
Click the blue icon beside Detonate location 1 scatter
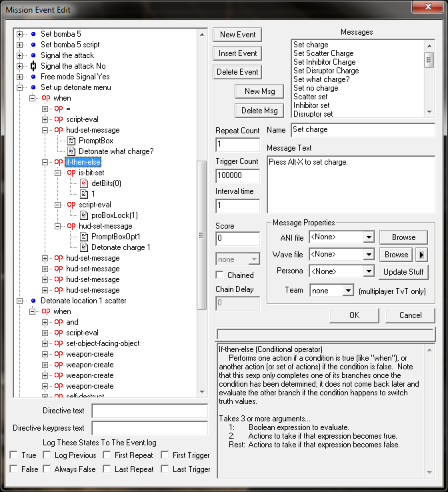point(33,301)
